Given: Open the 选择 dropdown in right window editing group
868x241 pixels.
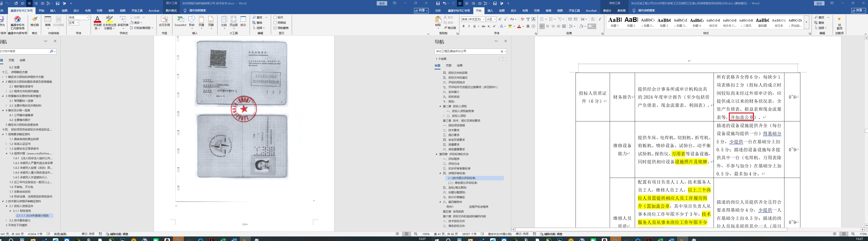Looking at the screenshot, I should [x=821, y=28].
